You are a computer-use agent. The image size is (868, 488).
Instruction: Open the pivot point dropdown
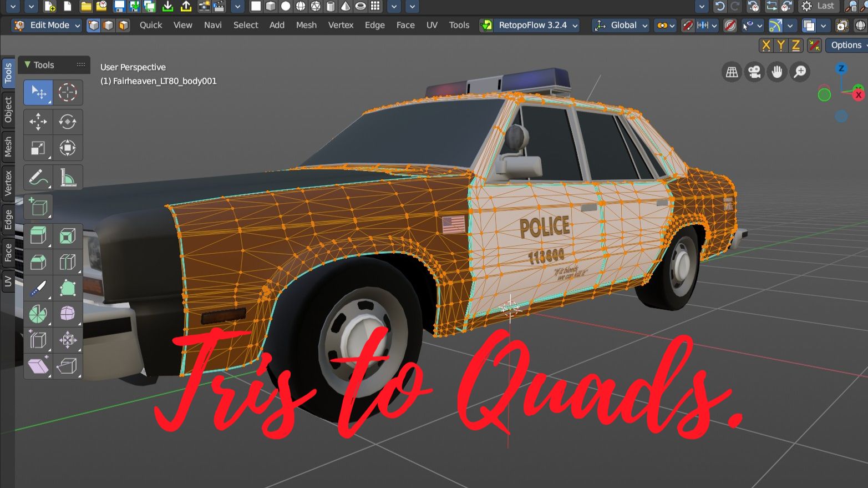[x=665, y=26]
